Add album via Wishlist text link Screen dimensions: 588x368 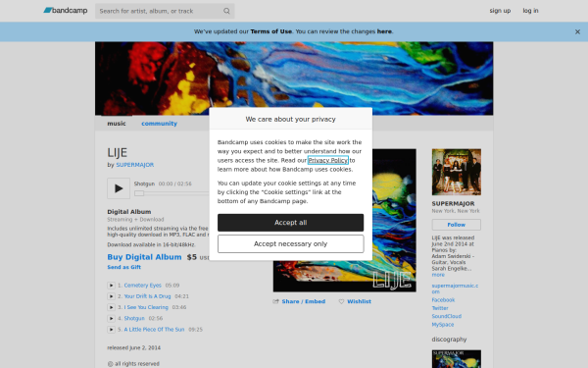tap(359, 301)
